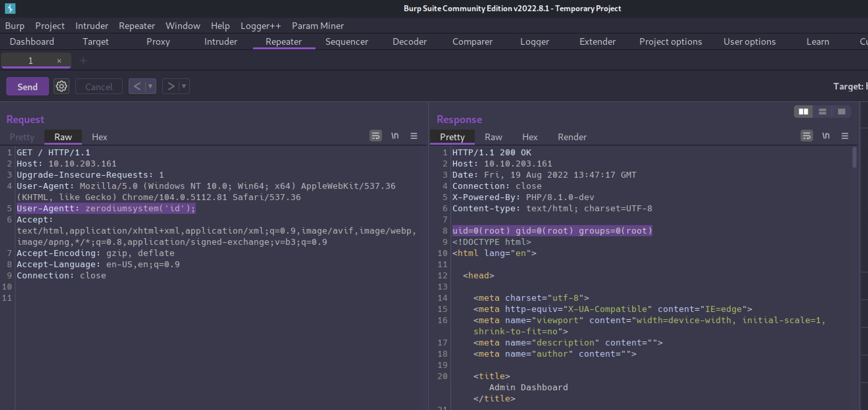
Task: Show non-printable characters in Response panel
Action: click(x=826, y=136)
